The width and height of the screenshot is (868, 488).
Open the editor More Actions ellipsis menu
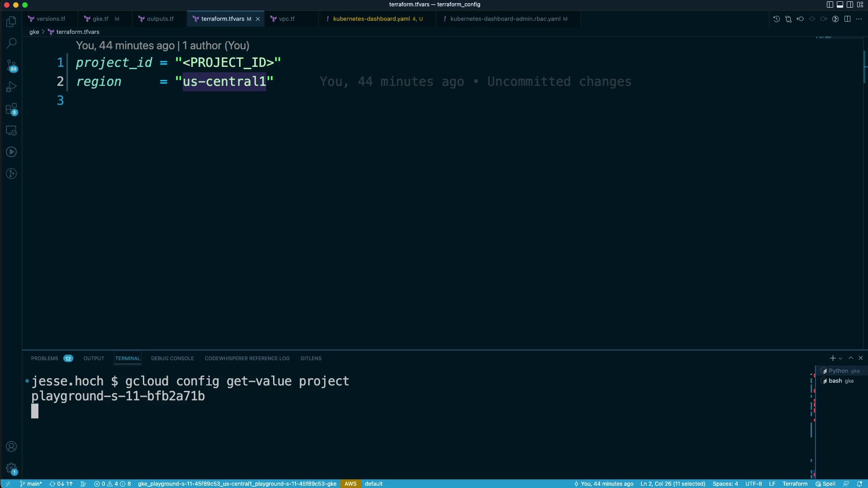pos(859,19)
